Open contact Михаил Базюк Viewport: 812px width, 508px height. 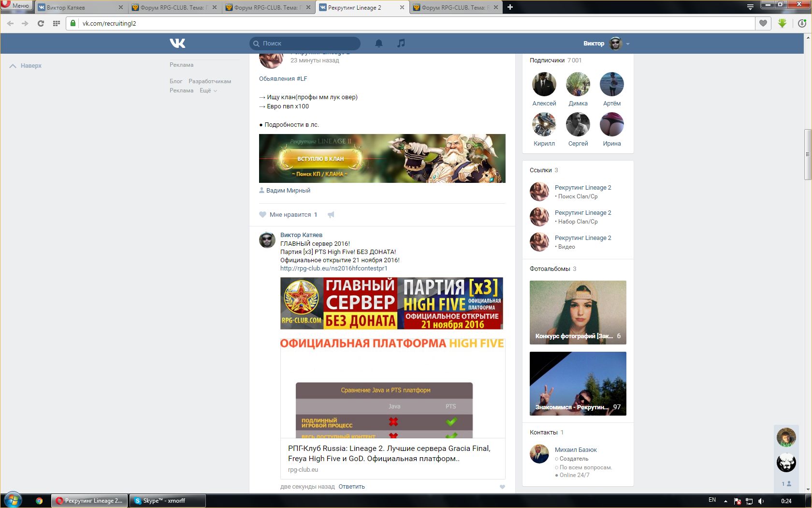point(576,450)
